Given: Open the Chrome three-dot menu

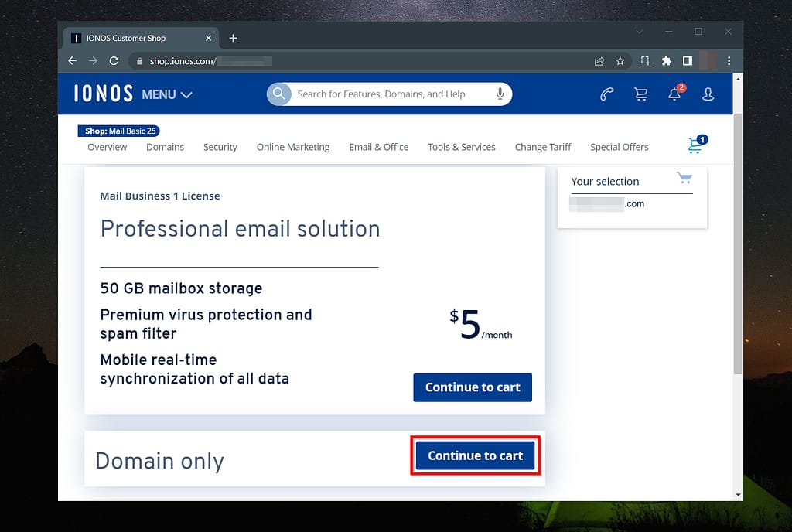Looking at the screenshot, I should [729, 61].
